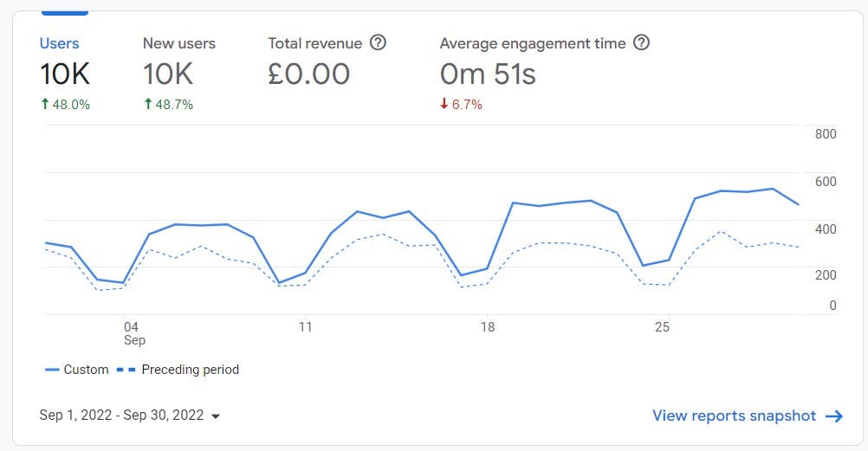
Task: Open help icon next to Average engagement time
Action: tap(642, 42)
